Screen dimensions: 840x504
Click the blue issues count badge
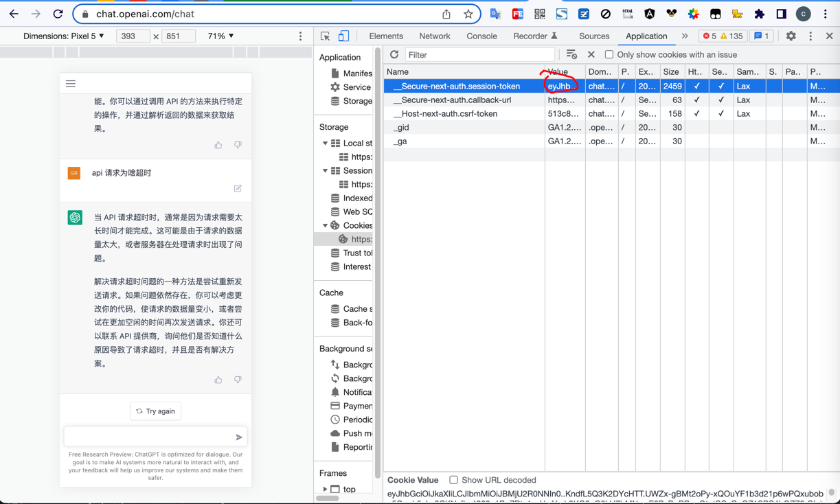click(x=762, y=36)
